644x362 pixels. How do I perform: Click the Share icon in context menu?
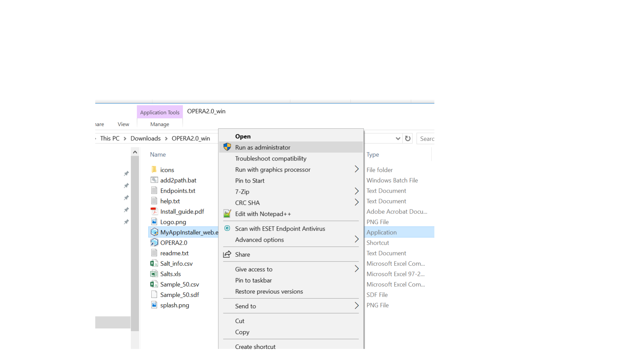click(227, 254)
